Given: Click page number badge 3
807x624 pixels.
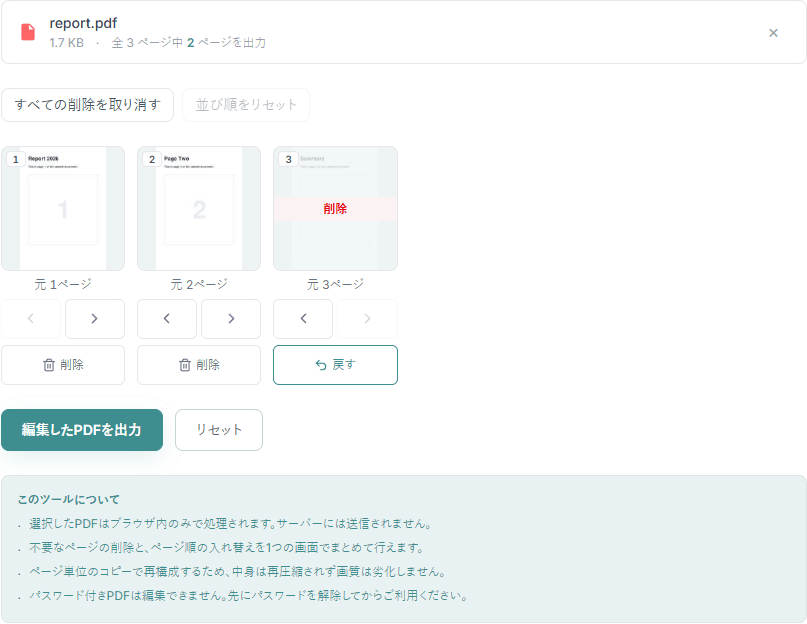Looking at the screenshot, I should pos(288,160).
